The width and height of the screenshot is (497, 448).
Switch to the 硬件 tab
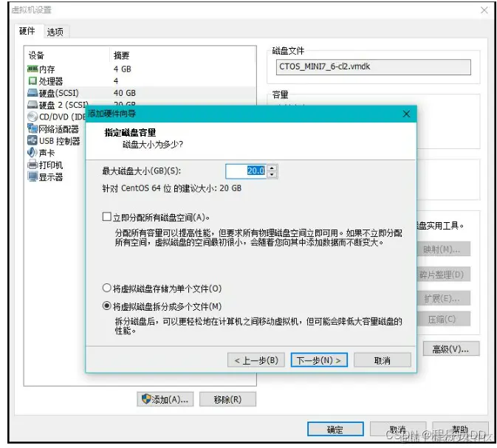coord(27,31)
